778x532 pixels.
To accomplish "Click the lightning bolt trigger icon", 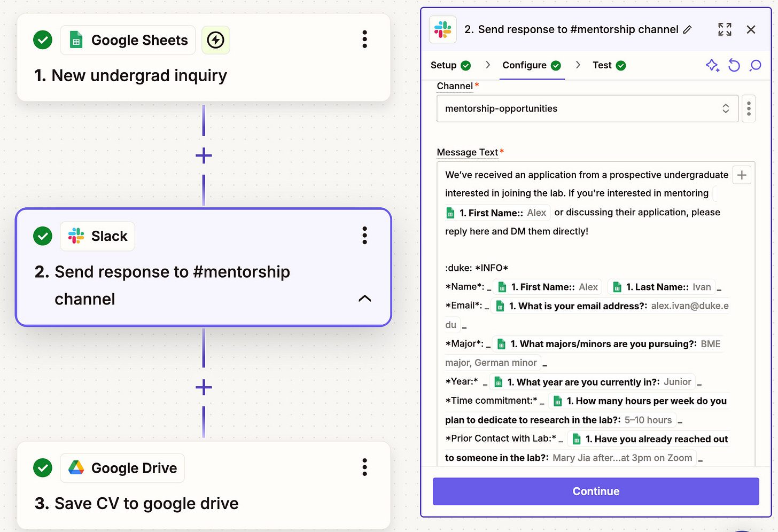I will [x=215, y=40].
